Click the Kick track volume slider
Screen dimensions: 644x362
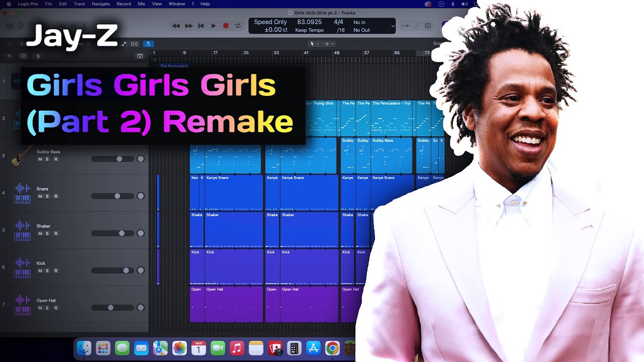[113, 270]
